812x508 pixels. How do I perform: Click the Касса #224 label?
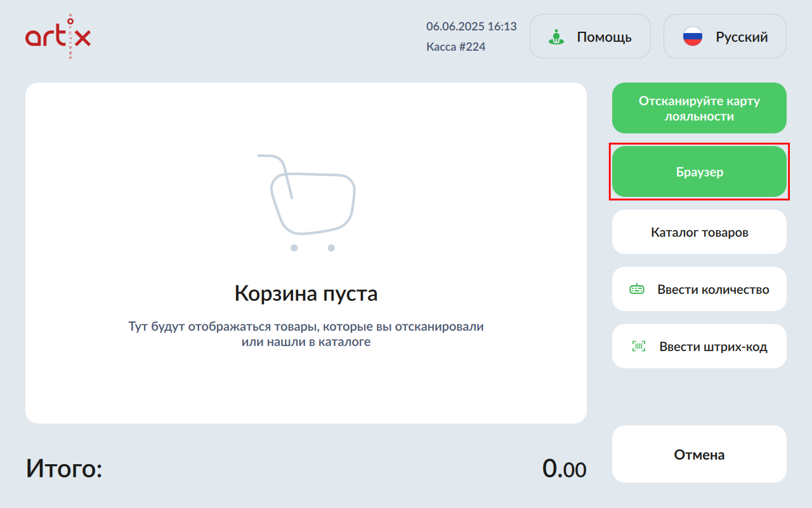(x=456, y=46)
